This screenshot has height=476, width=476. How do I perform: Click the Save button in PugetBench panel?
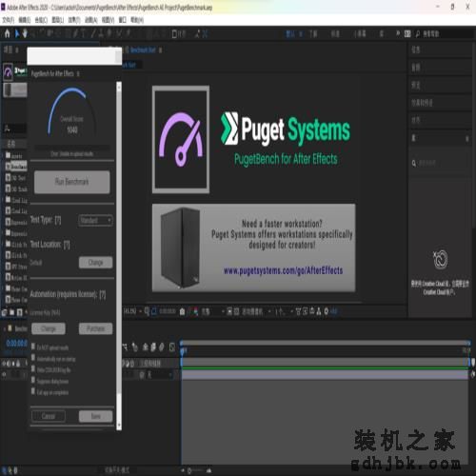(x=95, y=416)
